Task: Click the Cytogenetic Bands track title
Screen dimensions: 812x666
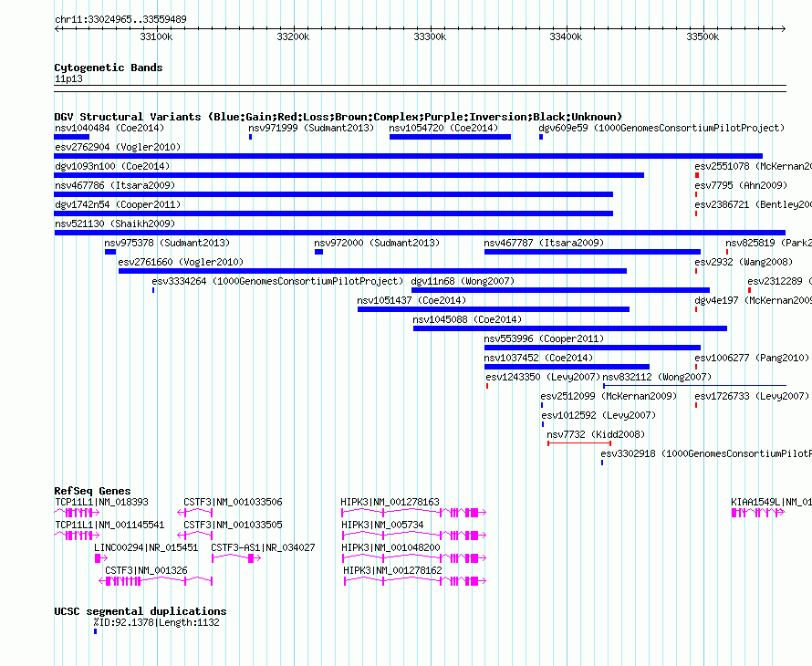Action: (109, 68)
